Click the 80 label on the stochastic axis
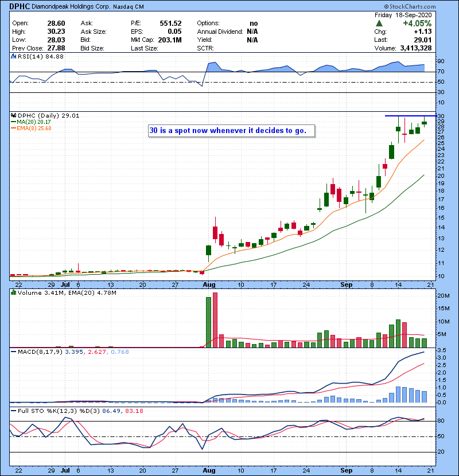459x476 pixels. [441, 421]
